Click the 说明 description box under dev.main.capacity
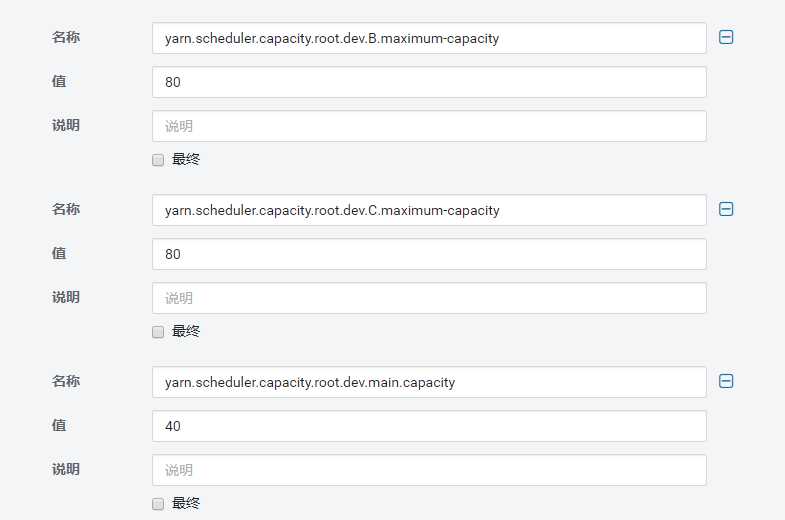785x520 pixels. (x=429, y=470)
